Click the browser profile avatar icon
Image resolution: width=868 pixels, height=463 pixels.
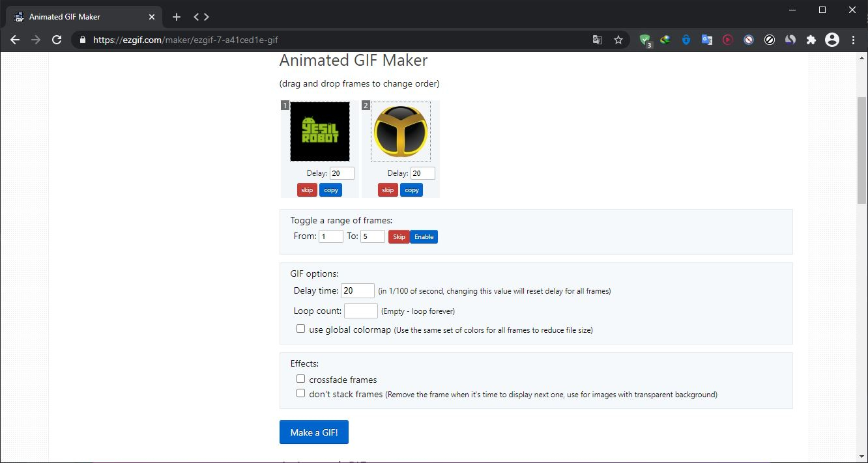tap(832, 40)
